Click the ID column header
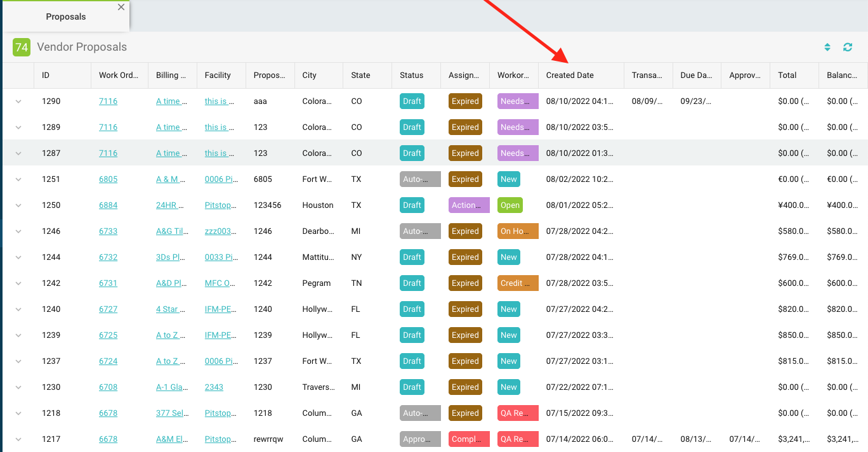868x452 pixels. pyautogui.click(x=46, y=75)
